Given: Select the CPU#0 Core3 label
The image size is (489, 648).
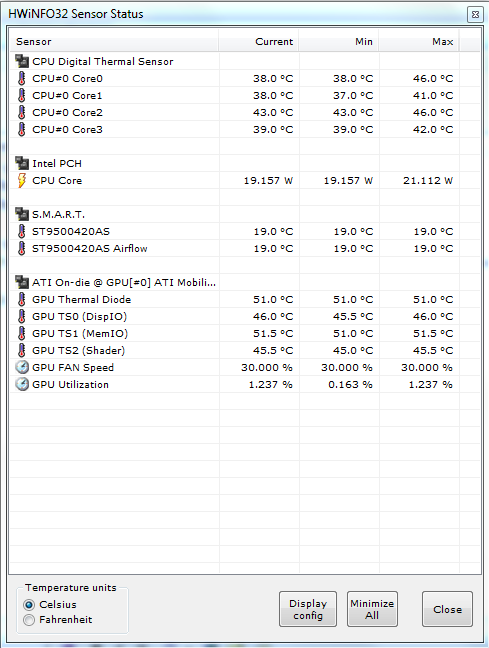Looking at the screenshot, I should click(x=67, y=129).
